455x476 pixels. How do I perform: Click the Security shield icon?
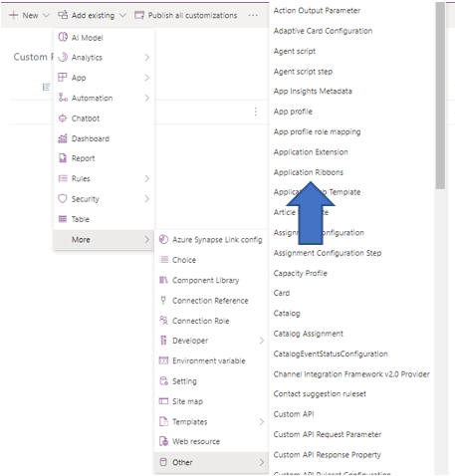(x=63, y=198)
